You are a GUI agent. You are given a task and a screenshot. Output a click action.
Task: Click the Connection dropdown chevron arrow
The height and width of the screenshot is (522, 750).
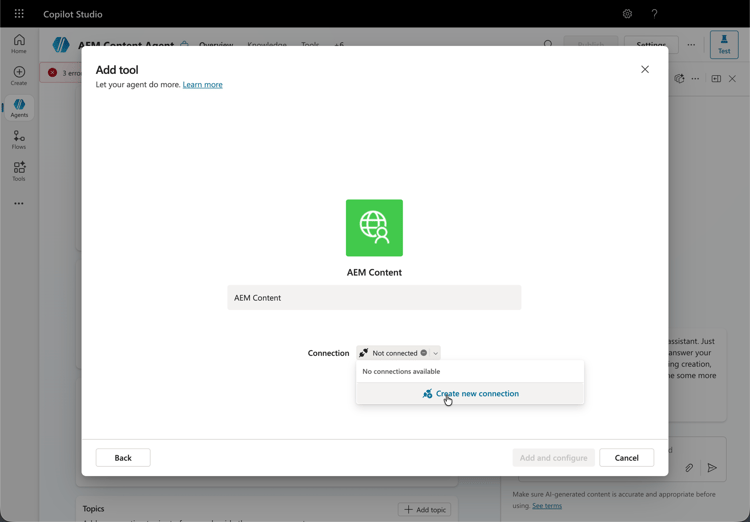(x=435, y=353)
